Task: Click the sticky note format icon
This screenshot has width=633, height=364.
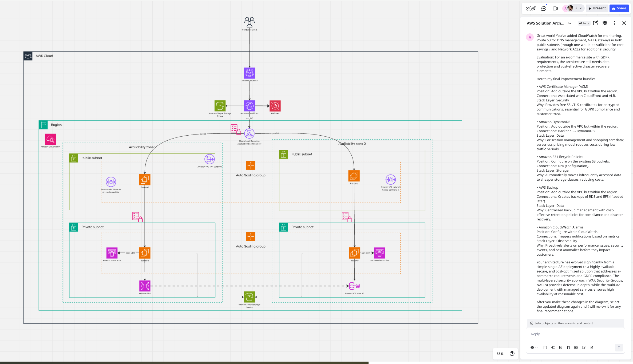Action: click(584, 347)
